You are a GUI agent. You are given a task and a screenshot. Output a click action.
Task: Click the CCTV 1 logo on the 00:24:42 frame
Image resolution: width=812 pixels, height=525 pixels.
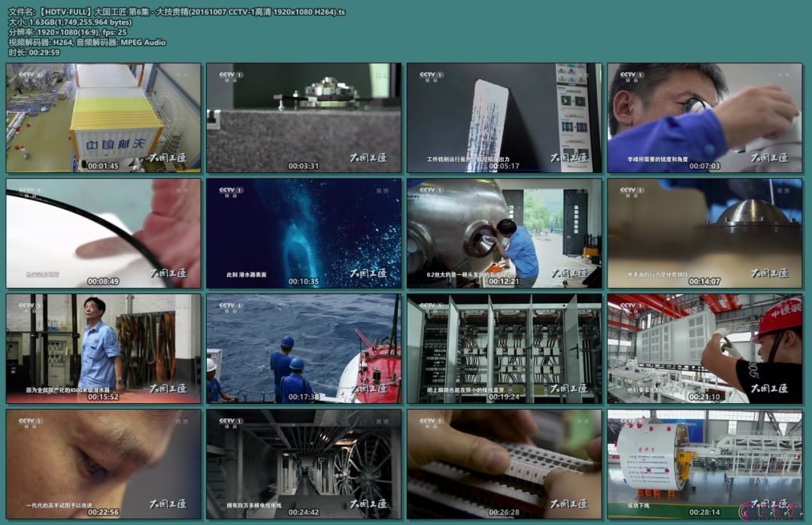(231, 423)
